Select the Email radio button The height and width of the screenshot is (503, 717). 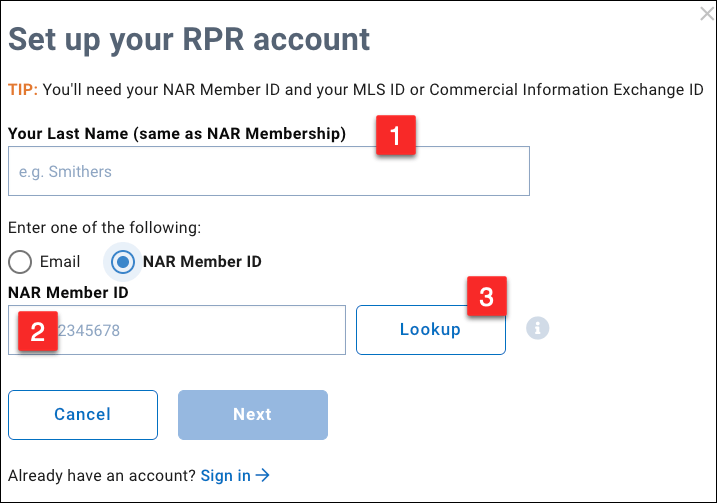pos(20,262)
